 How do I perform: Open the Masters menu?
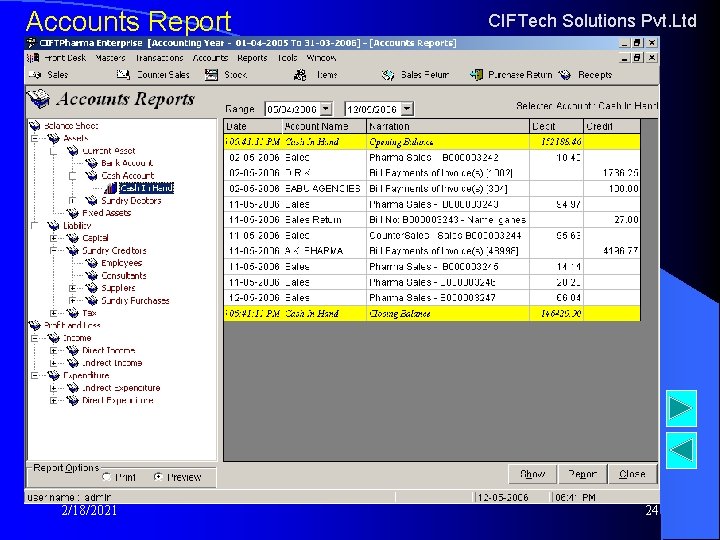tap(111, 58)
